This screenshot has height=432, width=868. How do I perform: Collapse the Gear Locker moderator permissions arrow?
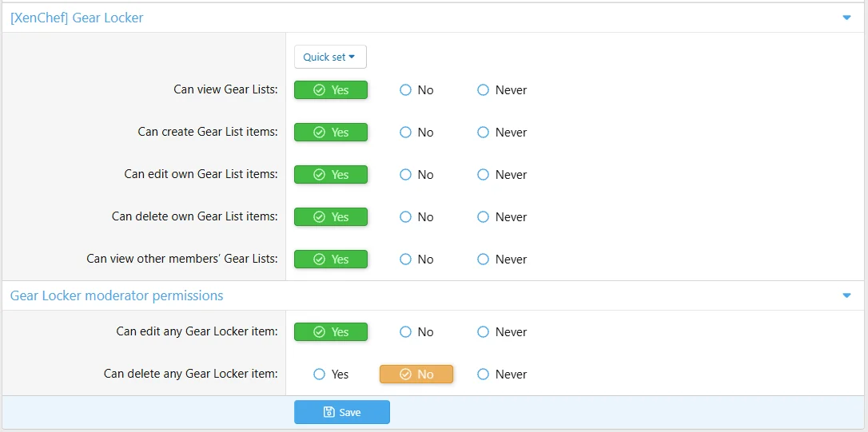[846, 296]
